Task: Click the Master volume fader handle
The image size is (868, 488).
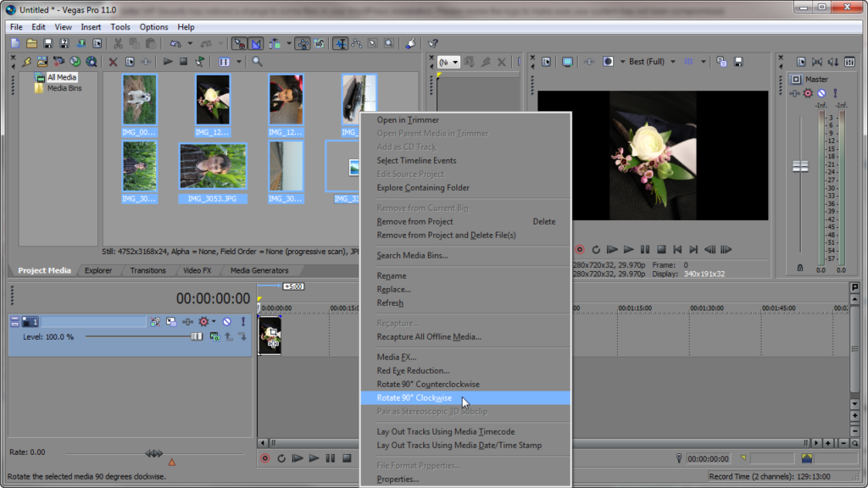Action: (x=800, y=166)
